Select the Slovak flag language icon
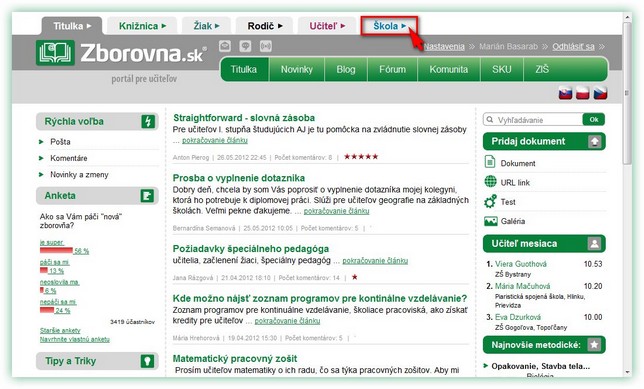The image size is (644, 389). pyautogui.click(x=566, y=93)
